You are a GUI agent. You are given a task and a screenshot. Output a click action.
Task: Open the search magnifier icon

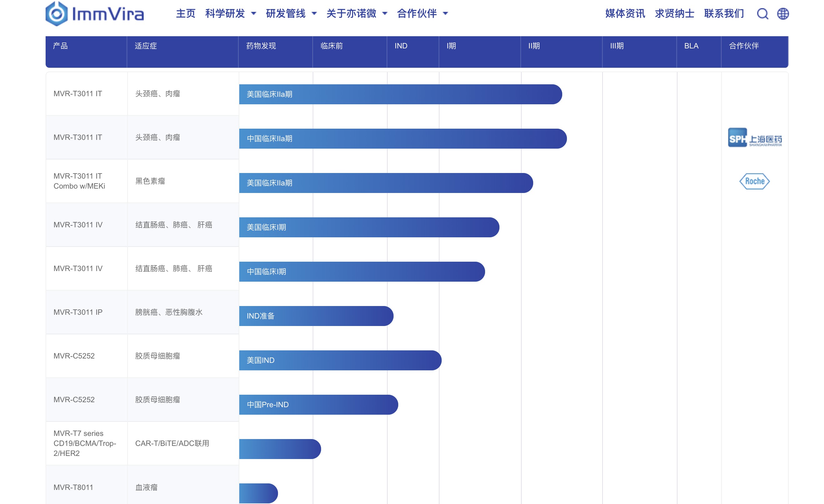[762, 14]
